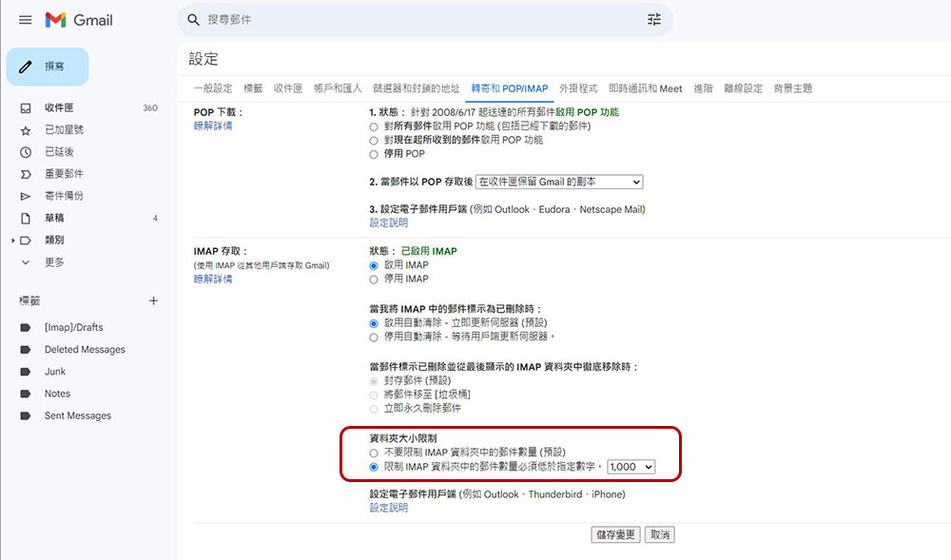This screenshot has width=951, height=560.
Task: Open Deleted Messages label
Action: click(85, 350)
